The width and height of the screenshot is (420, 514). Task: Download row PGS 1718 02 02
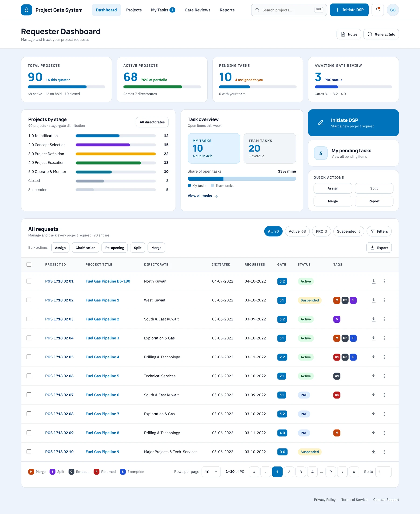click(374, 300)
